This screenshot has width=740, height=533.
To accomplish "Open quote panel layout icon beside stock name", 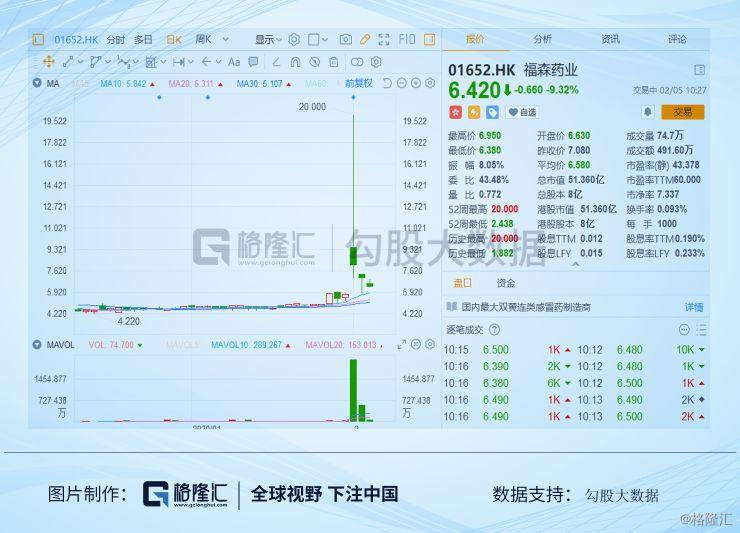I will tap(699, 70).
